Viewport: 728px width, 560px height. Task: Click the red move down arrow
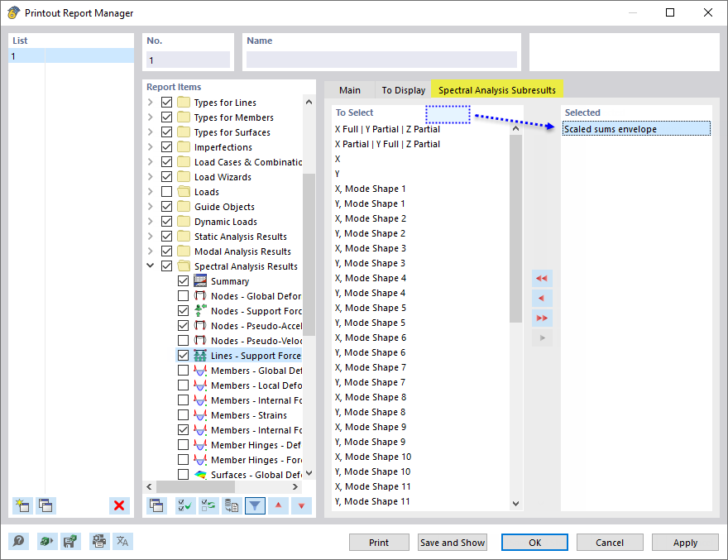[301, 505]
